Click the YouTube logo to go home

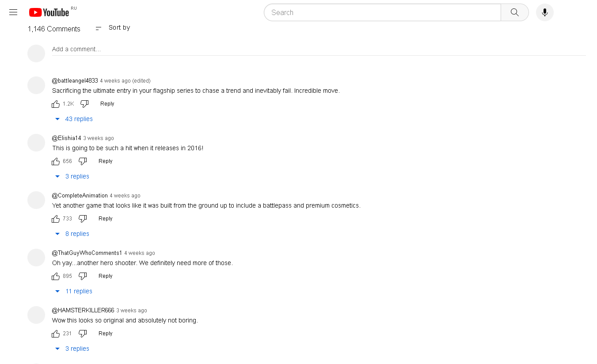[x=49, y=12]
